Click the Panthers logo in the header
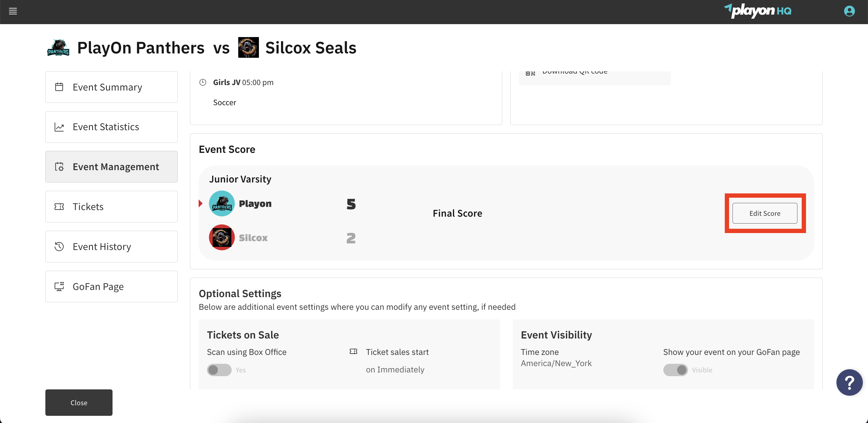 pos(58,47)
